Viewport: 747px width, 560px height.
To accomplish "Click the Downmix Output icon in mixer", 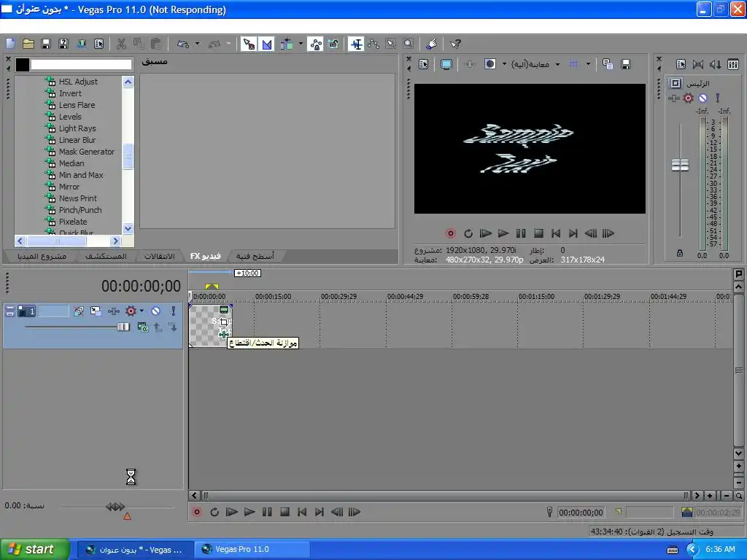I will click(698, 64).
